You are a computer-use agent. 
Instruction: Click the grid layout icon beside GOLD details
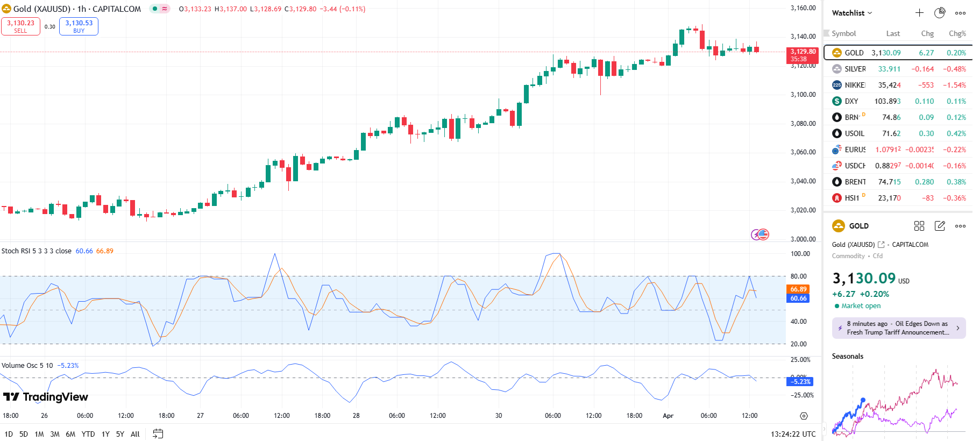(x=919, y=226)
